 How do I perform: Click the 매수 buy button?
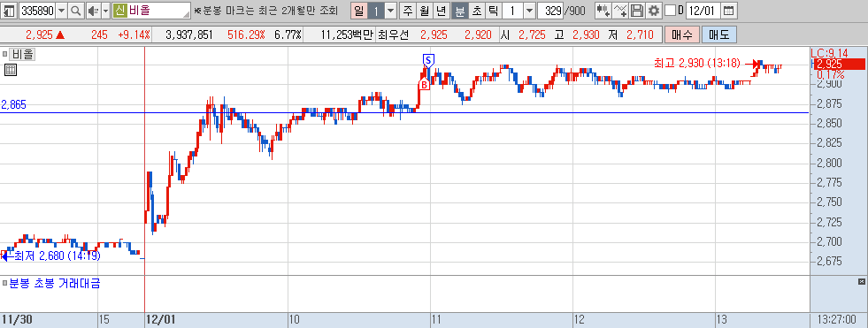pos(681,34)
